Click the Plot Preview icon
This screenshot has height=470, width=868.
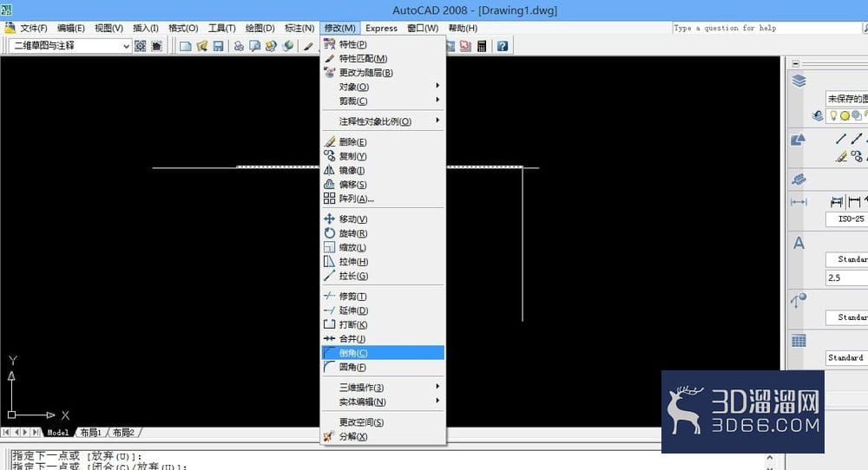pyautogui.click(x=254, y=46)
